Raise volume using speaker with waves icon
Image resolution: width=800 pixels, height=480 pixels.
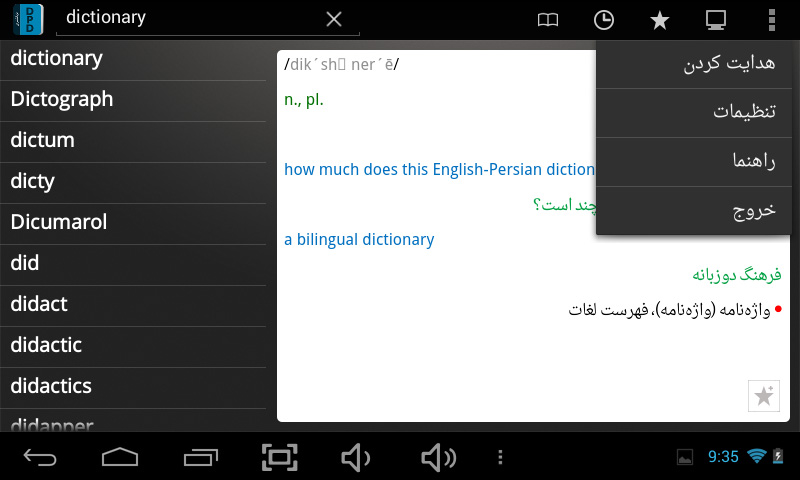point(438,457)
